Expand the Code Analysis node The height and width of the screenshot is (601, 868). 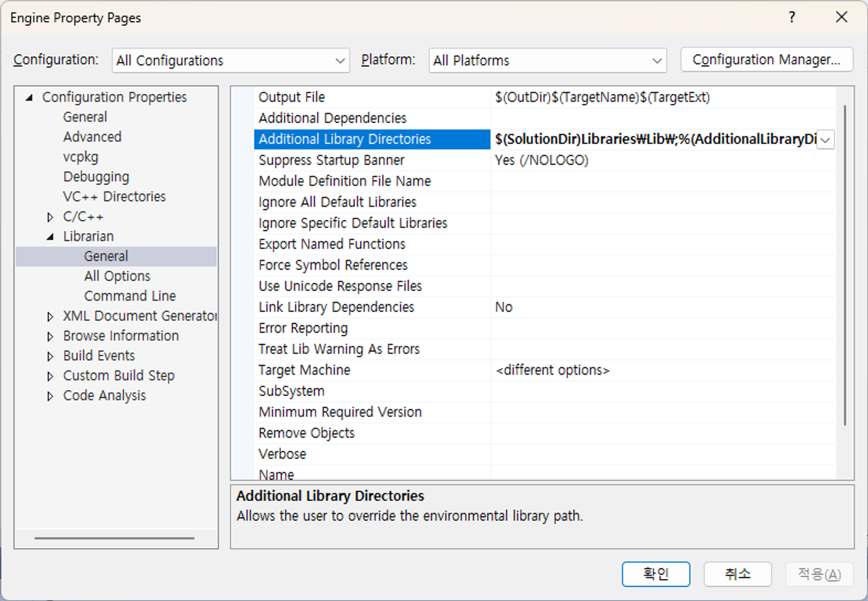[50, 396]
